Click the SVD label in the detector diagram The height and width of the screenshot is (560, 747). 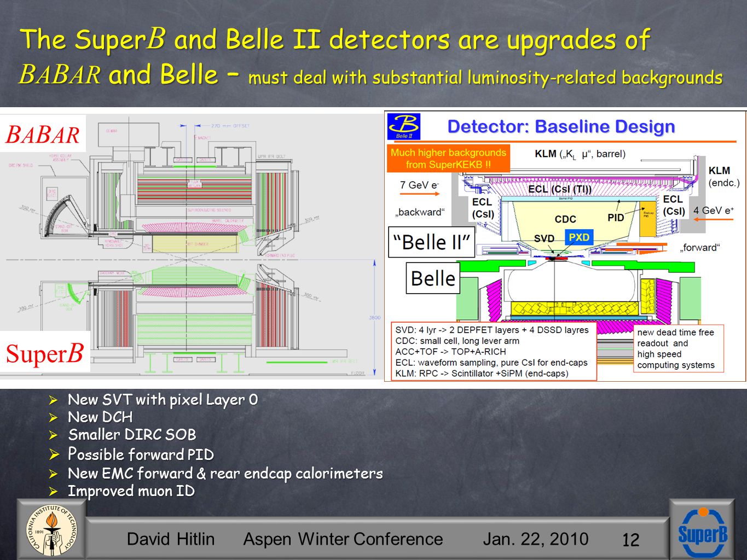click(544, 239)
